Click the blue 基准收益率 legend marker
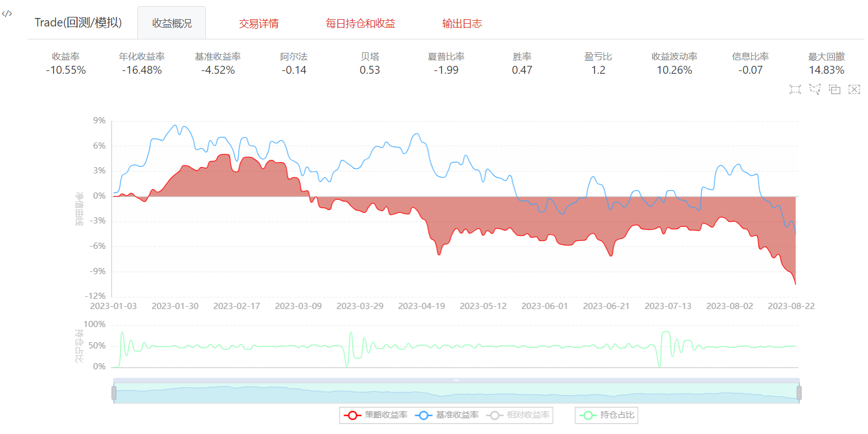Image resolution: width=868 pixels, height=434 pixels. point(425,415)
